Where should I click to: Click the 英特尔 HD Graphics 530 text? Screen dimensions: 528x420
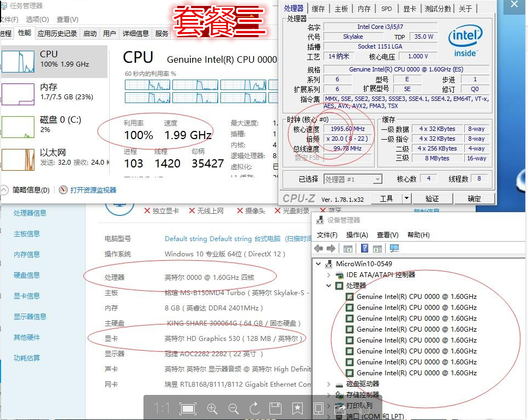pos(233,339)
